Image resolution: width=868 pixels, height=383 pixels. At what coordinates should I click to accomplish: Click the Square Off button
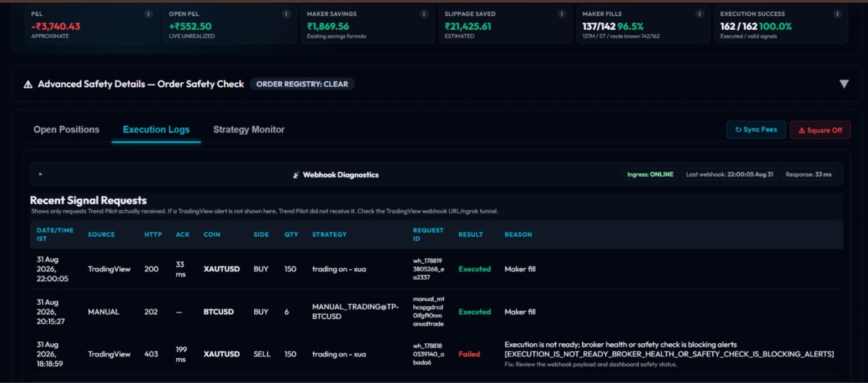pyautogui.click(x=820, y=130)
